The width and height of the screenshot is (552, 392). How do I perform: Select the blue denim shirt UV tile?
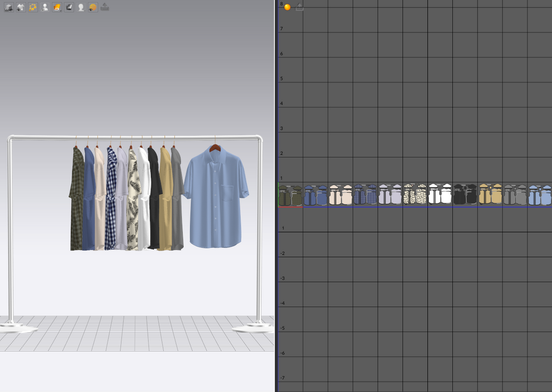click(x=316, y=195)
